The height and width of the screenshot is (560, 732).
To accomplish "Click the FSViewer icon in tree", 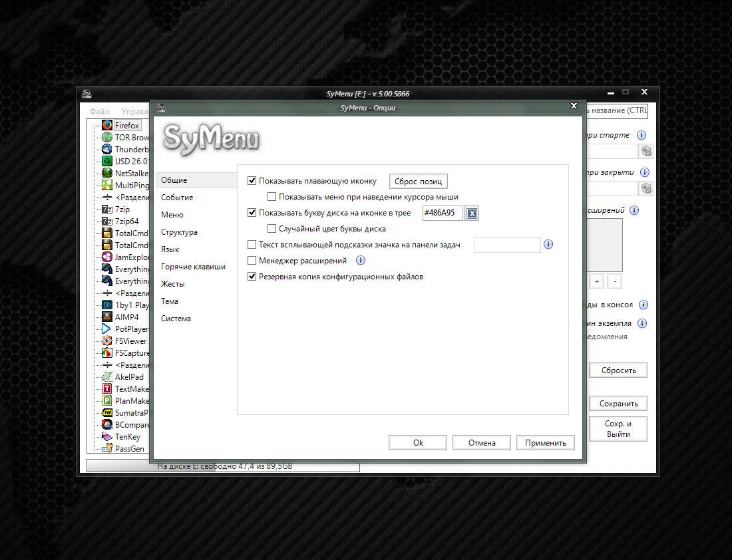I will [x=107, y=341].
